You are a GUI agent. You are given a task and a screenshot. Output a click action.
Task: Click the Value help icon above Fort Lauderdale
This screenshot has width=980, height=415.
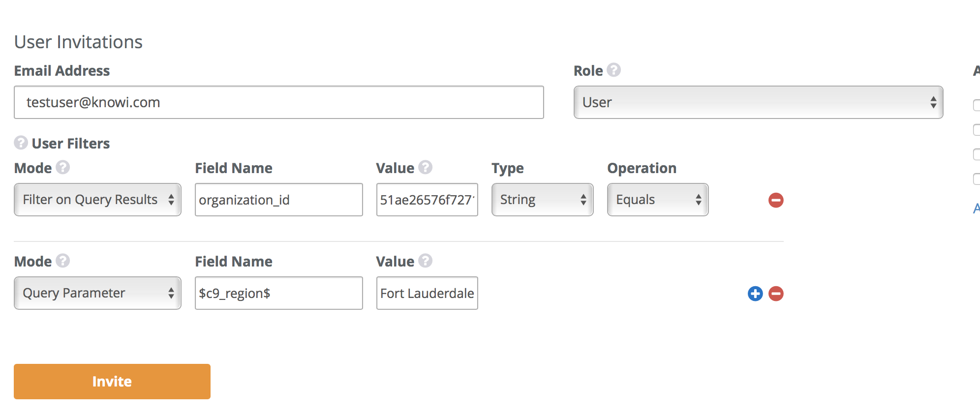coord(425,261)
